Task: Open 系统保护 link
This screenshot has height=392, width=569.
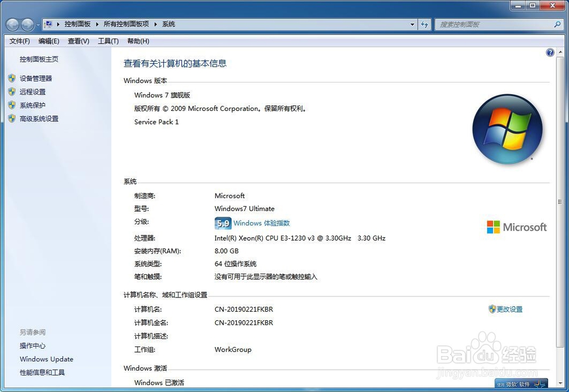Action: [32, 105]
